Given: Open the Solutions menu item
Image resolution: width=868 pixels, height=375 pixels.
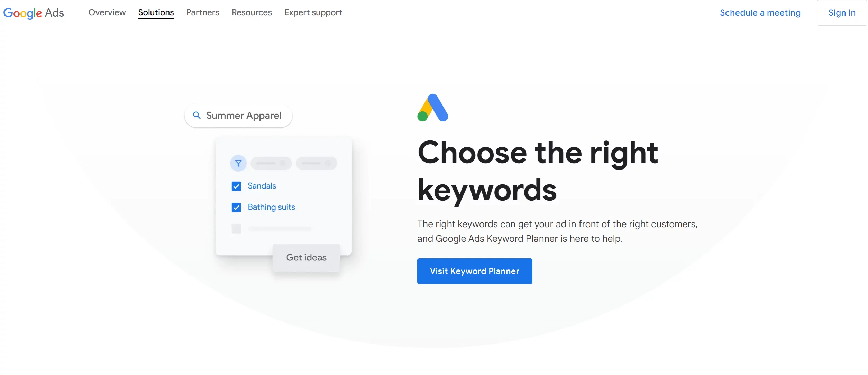Looking at the screenshot, I should 156,12.
